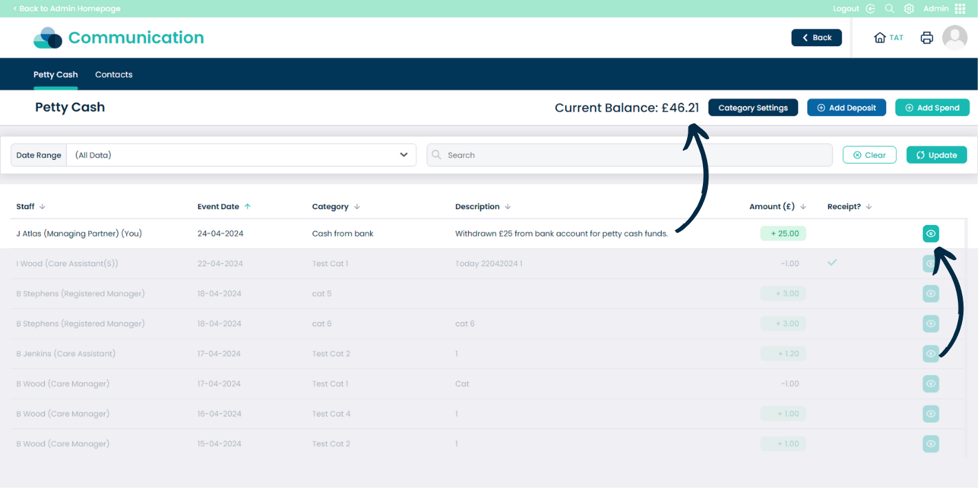This screenshot has height=489, width=980.
Task: Click the Communication logo
Action: (119, 38)
